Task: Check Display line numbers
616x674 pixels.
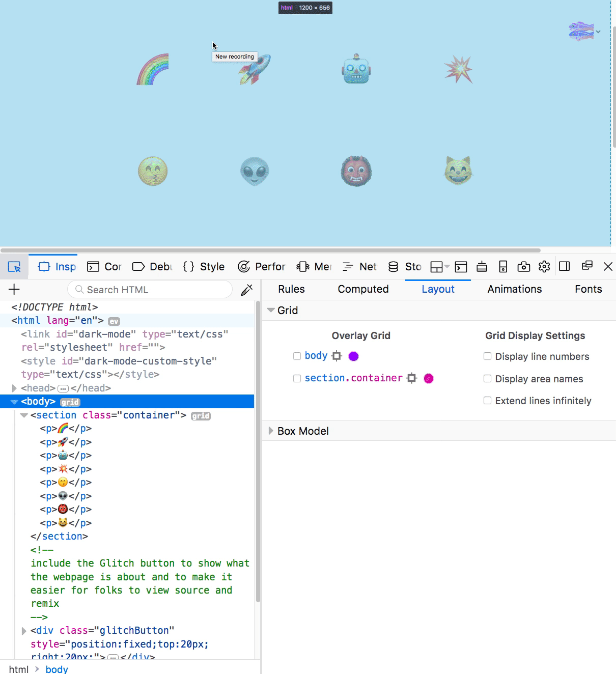Action: pos(488,356)
